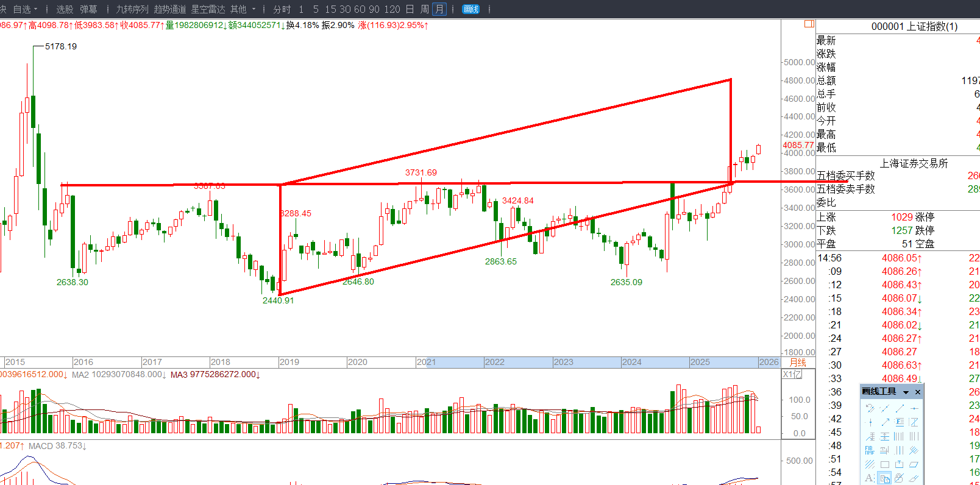980x485 pixels.
Task: Toggle the 画线 drawing mode button
Action: (x=470, y=9)
